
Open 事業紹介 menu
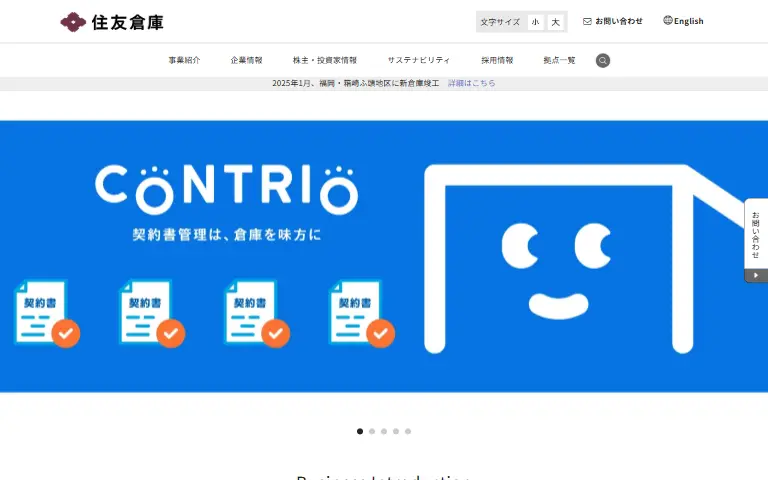pos(185,60)
